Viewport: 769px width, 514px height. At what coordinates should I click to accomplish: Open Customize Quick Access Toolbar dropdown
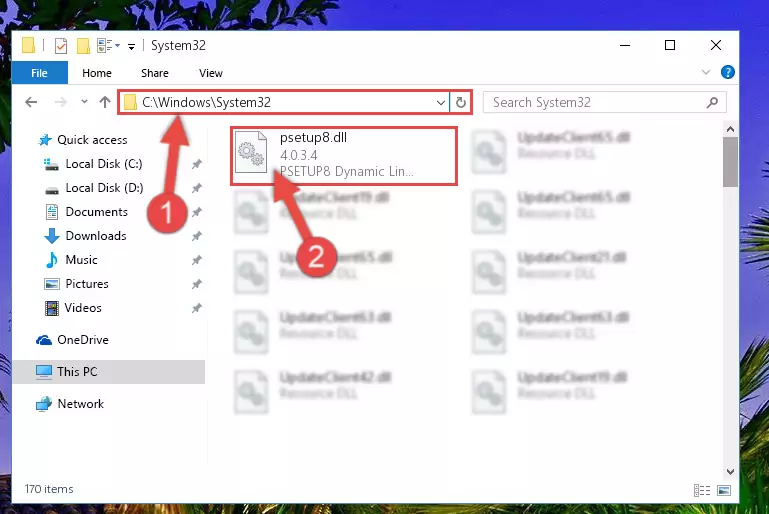(131, 47)
